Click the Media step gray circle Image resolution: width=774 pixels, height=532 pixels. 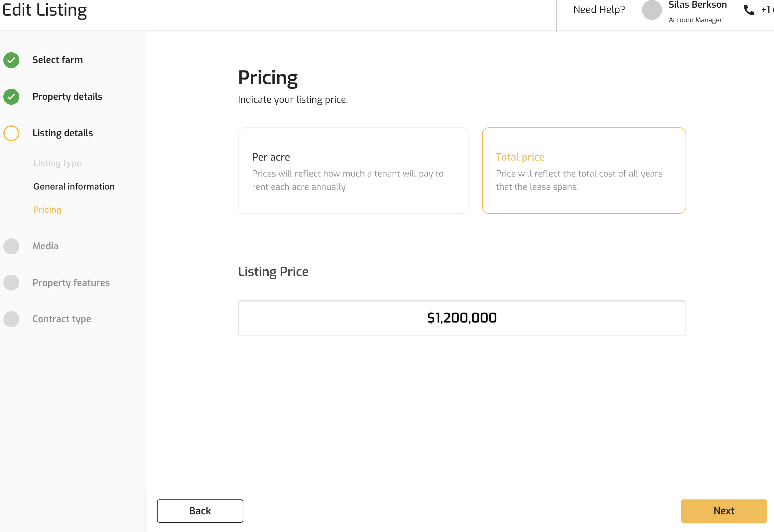pos(11,246)
